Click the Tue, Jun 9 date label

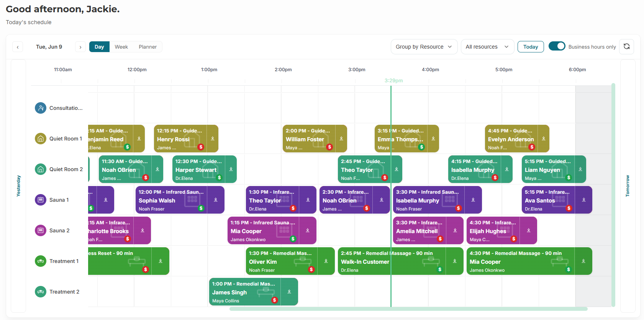pyautogui.click(x=49, y=47)
